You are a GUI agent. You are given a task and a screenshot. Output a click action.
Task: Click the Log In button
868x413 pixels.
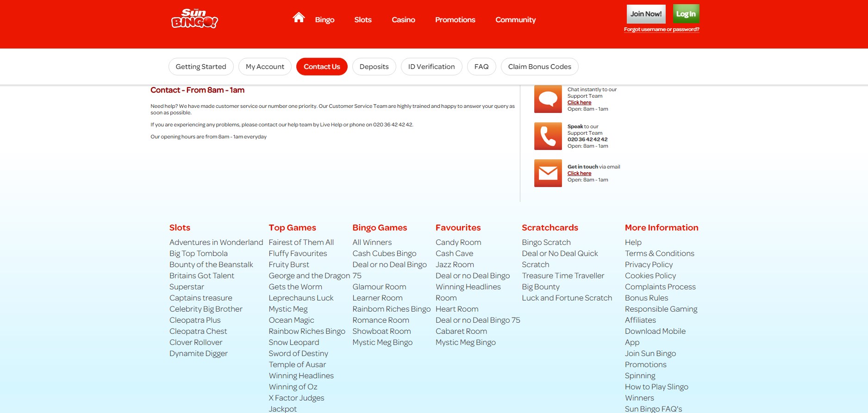tap(686, 14)
